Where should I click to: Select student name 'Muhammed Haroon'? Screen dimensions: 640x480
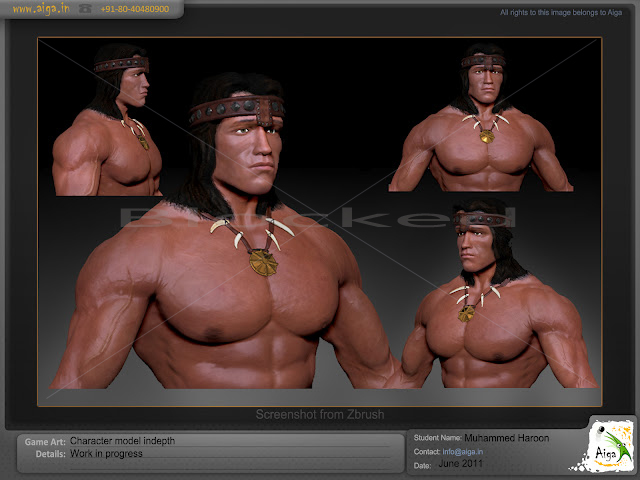tap(507, 438)
